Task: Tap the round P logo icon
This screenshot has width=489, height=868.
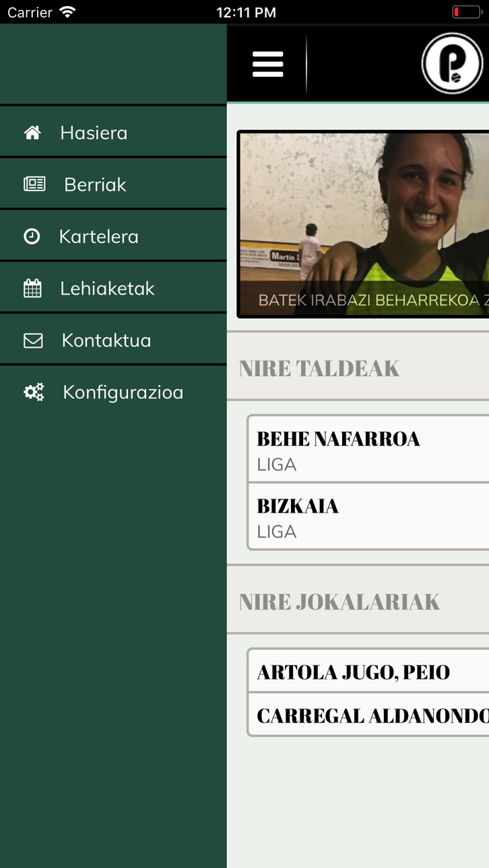Action: (452, 63)
